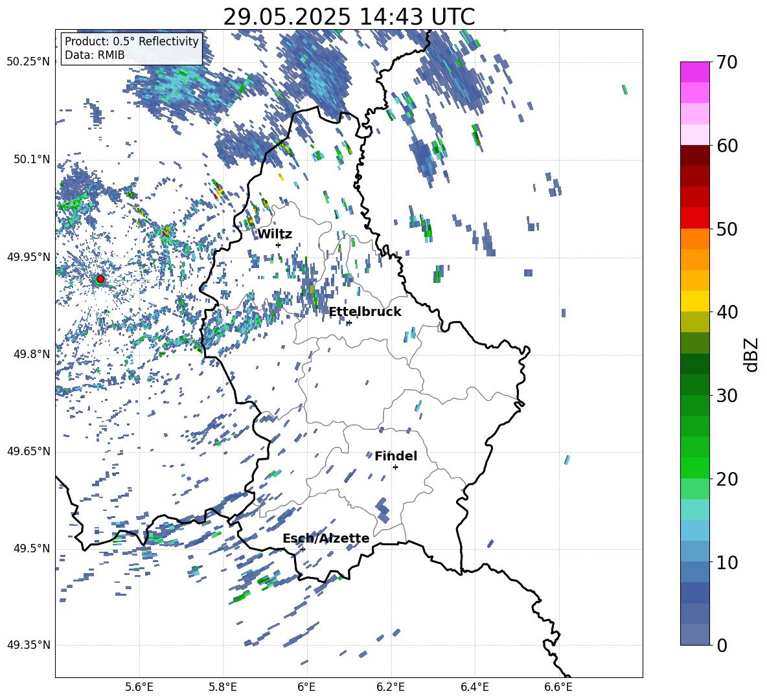Click the colorbar tick label 20
This screenshot has height=700, width=767.
click(x=726, y=479)
